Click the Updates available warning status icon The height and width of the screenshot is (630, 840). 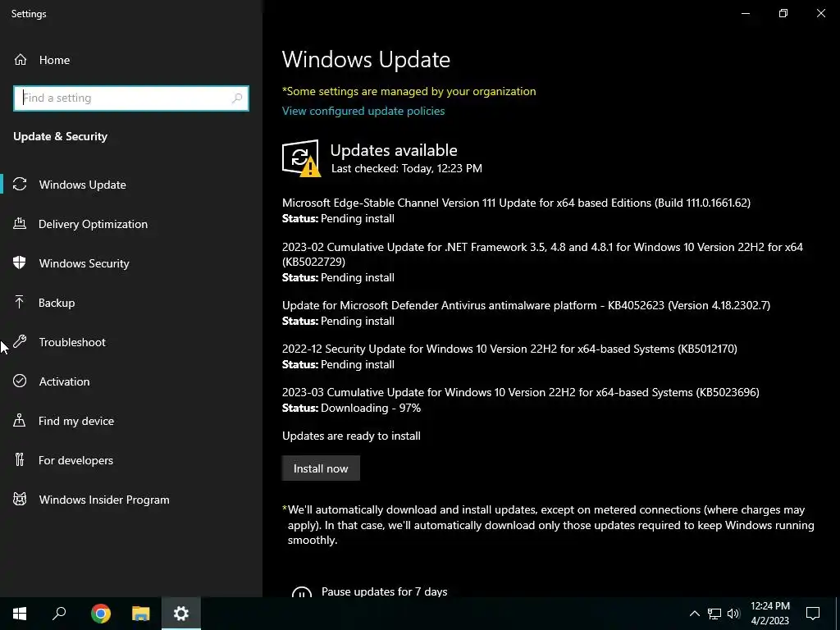click(x=301, y=158)
